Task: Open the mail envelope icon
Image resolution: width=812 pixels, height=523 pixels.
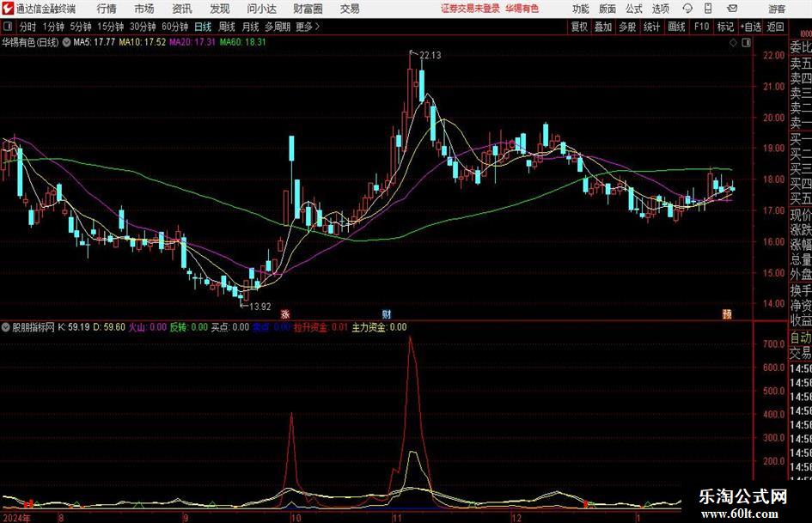Action: coord(732,9)
